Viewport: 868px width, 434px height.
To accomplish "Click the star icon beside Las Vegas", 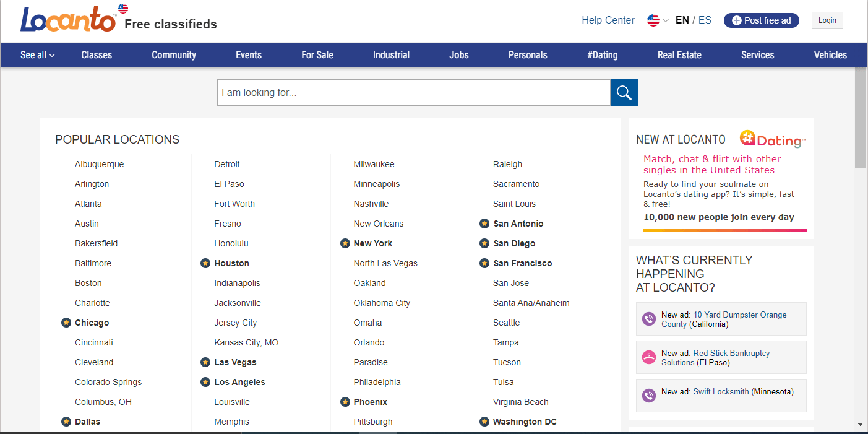I will 205,362.
